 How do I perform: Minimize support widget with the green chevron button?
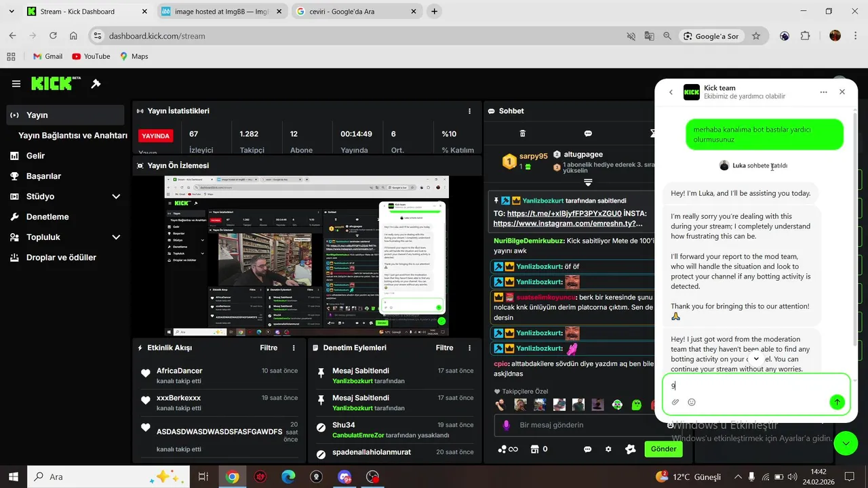point(846,443)
